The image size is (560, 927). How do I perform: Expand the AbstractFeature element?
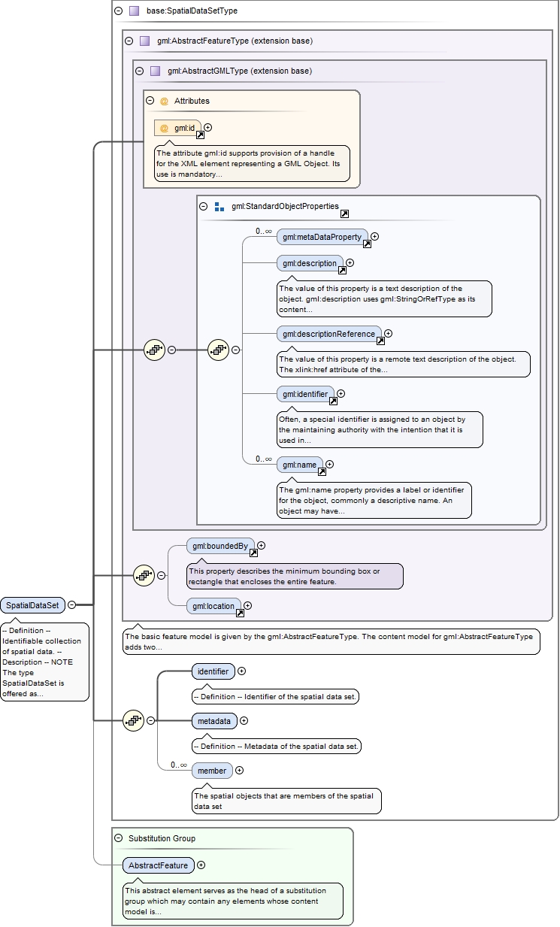tap(201, 865)
